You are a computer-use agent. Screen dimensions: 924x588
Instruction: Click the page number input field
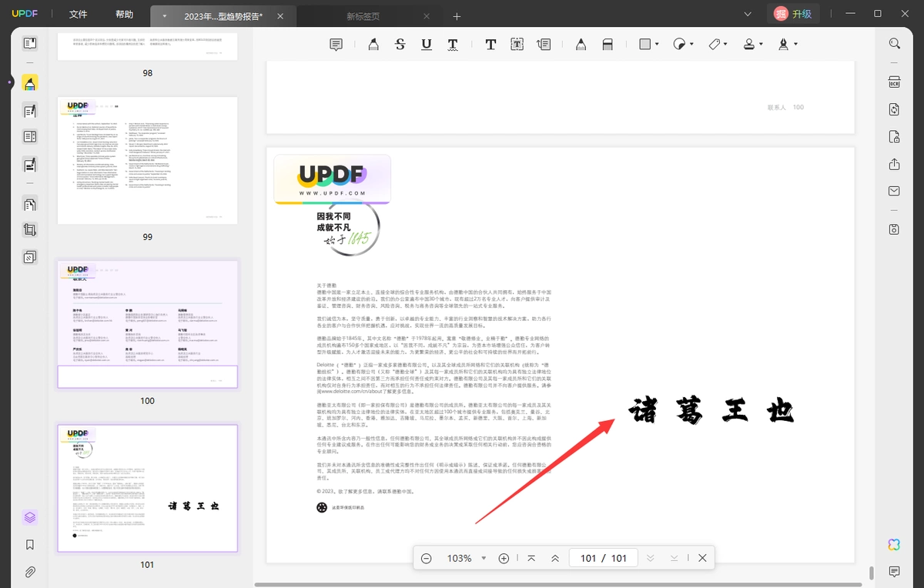coord(588,558)
